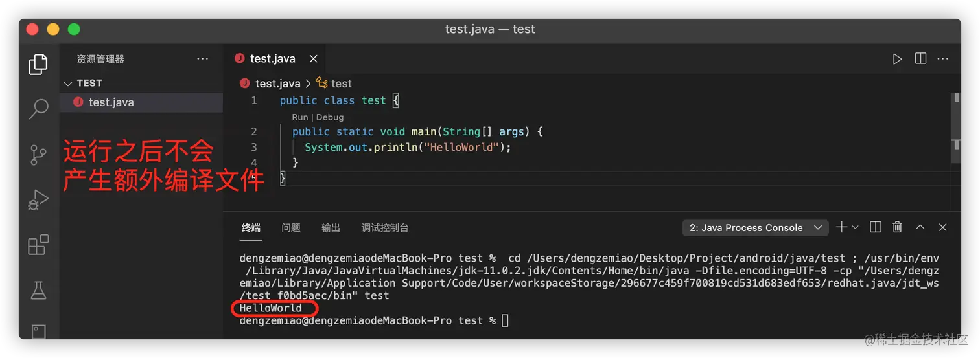Open the Extensions view

pos(38,245)
